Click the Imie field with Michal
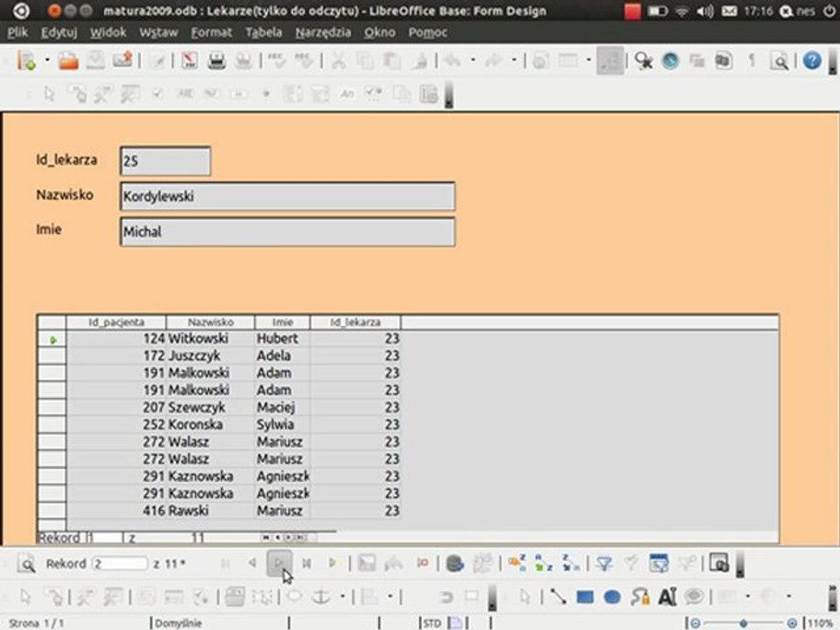The width and height of the screenshot is (840, 630). click(288, 231)
